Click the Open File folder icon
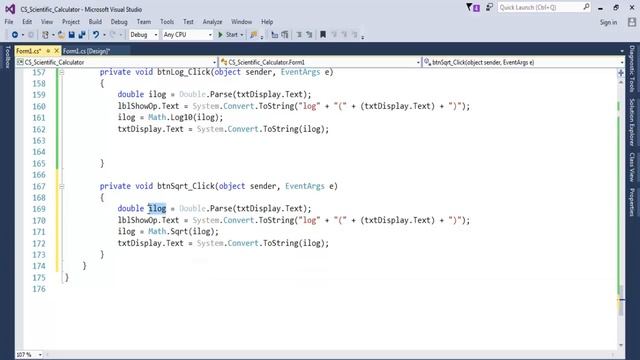The width and height of the screenshot is (640, 360). (61, 35)
